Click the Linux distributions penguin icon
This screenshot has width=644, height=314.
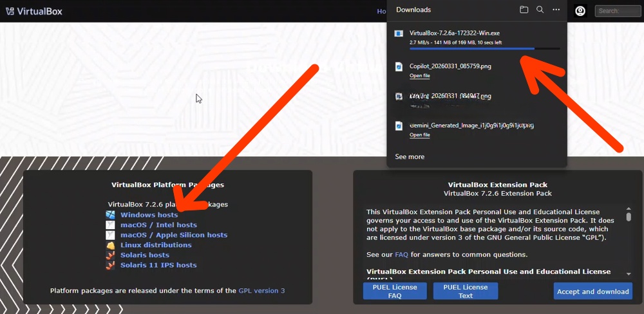coord(111,245)
